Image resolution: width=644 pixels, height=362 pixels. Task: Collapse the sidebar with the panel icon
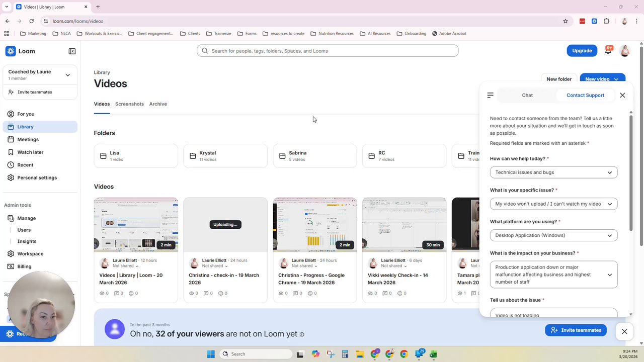point(72,51)
